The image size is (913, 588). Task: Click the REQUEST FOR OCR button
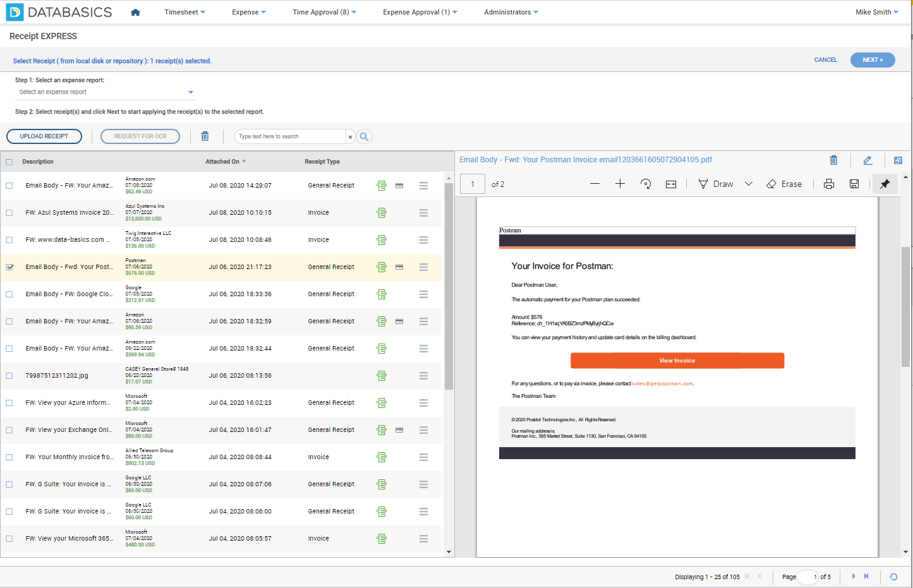point(140,136)
